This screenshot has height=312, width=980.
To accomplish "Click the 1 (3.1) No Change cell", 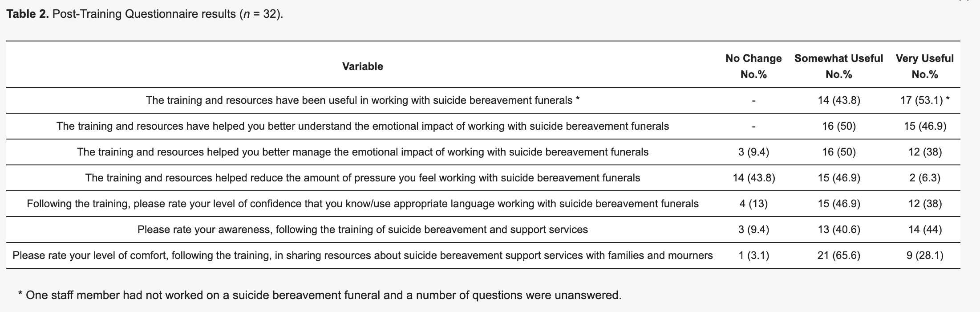I will 753,255.
